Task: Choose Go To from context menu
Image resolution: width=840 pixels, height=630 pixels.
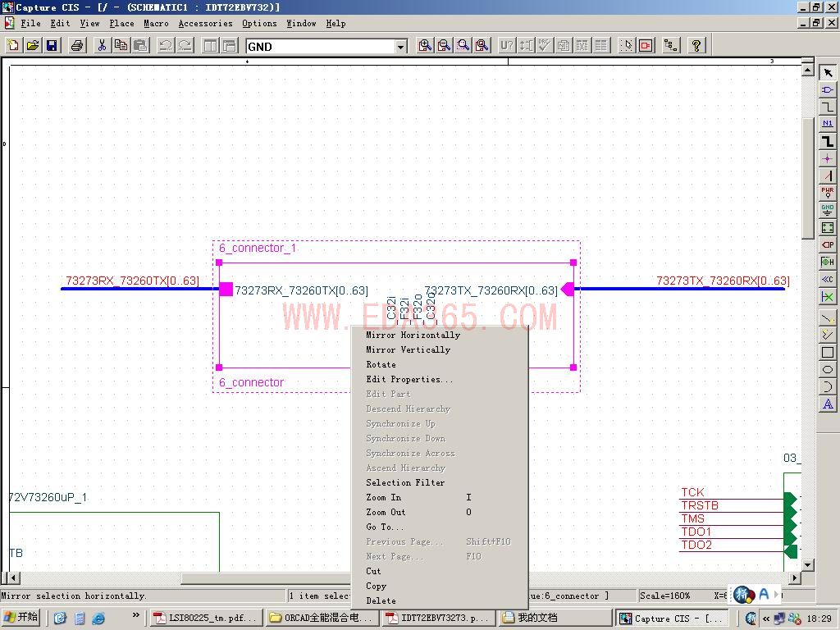Action: 440,527
